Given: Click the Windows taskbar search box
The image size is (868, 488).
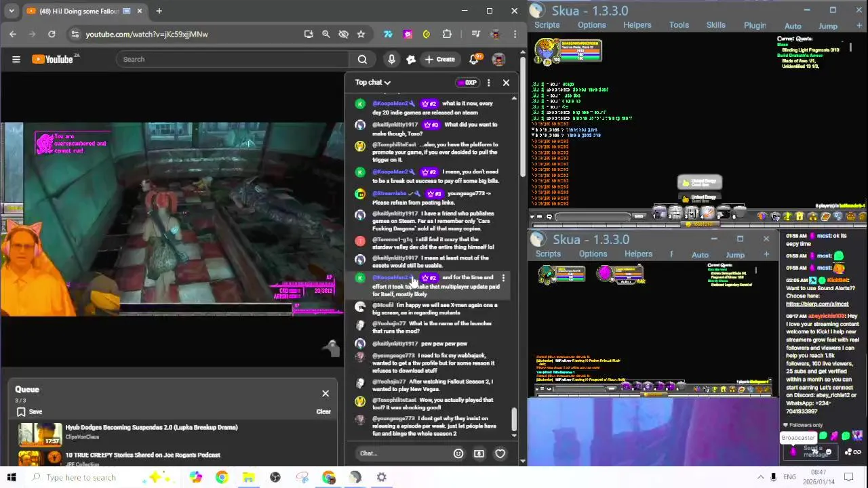Looking at the screenshot, I should [x=102, y=477].
